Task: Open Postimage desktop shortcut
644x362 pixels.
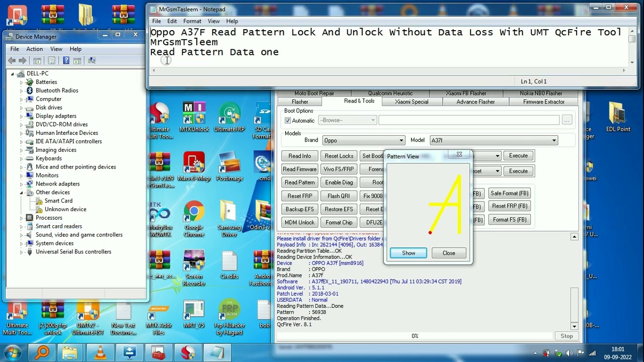Action: click(x=229, y=166)
